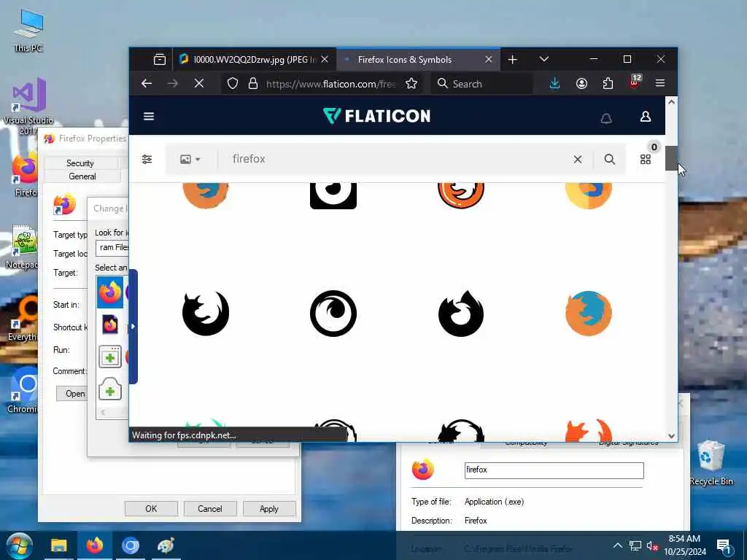Open Chromium from the taskbar
This screenshot has height=560, width=747.
(x=130, y=545)
